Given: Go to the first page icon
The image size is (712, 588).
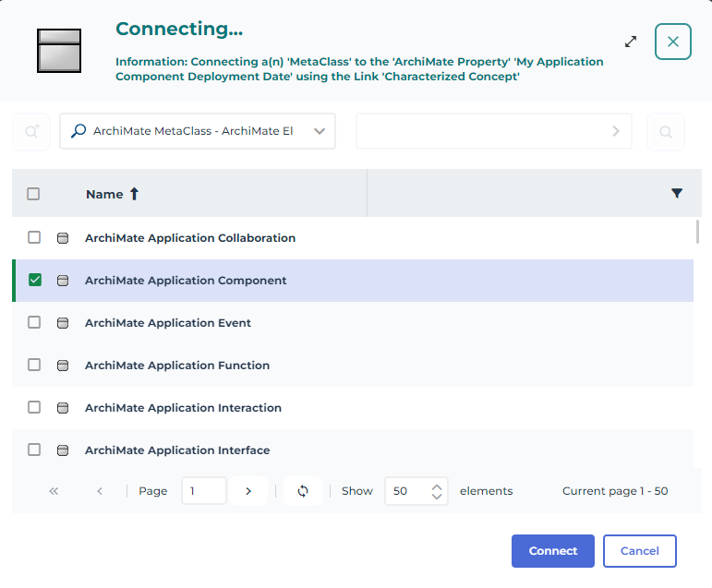Looking at the screenshot, I should point(54,491).
